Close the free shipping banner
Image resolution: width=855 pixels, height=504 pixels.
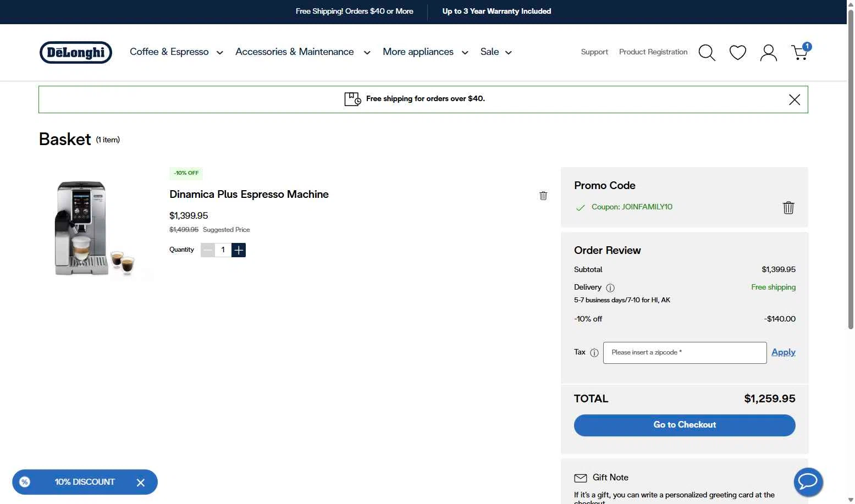click(795, 99)
